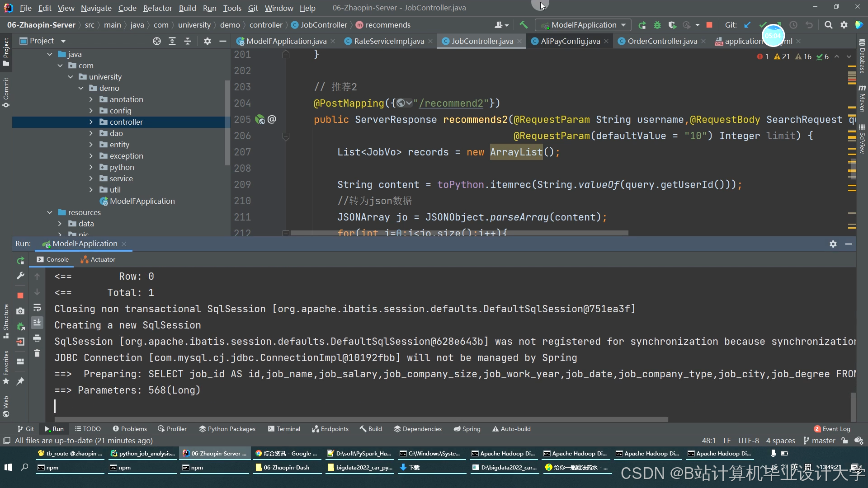Click the Rerun ModelFApplication icon in the Run panel

point(20,261)
